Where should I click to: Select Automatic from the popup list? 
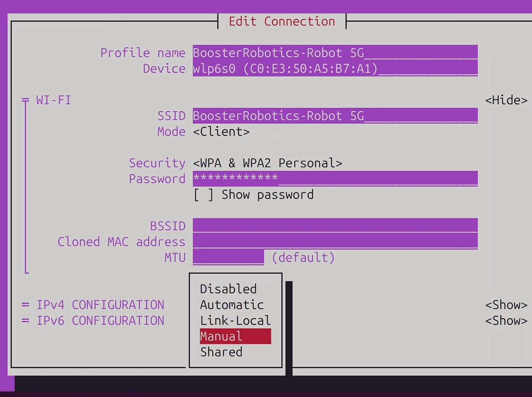pyautogui.click(x=232, y=305)
